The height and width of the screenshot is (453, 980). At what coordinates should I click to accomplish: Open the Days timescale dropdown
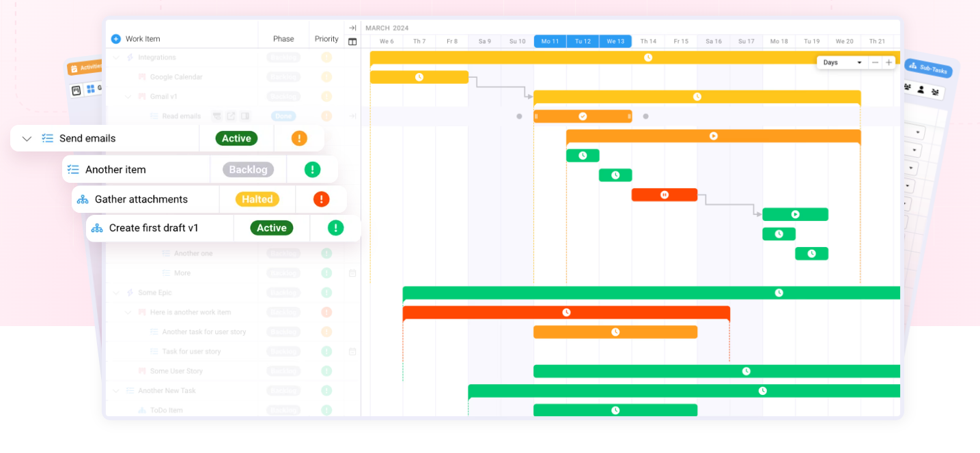click(x=841, y=62)
